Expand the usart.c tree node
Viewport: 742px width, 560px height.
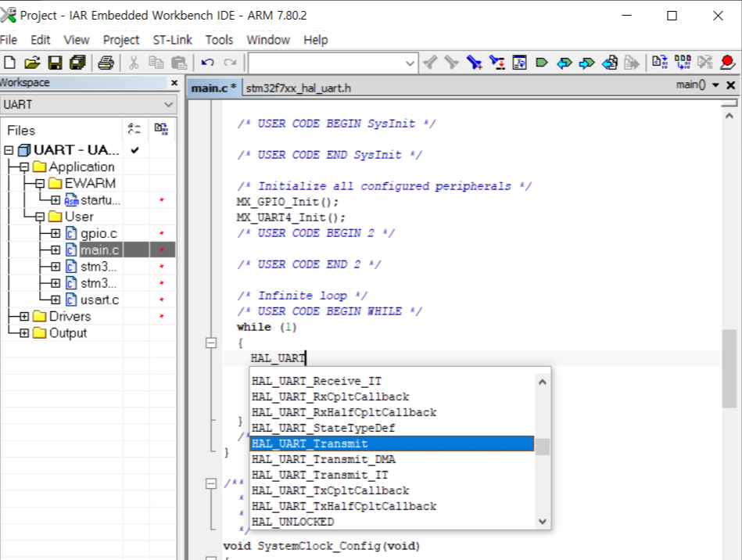point(56,300)
